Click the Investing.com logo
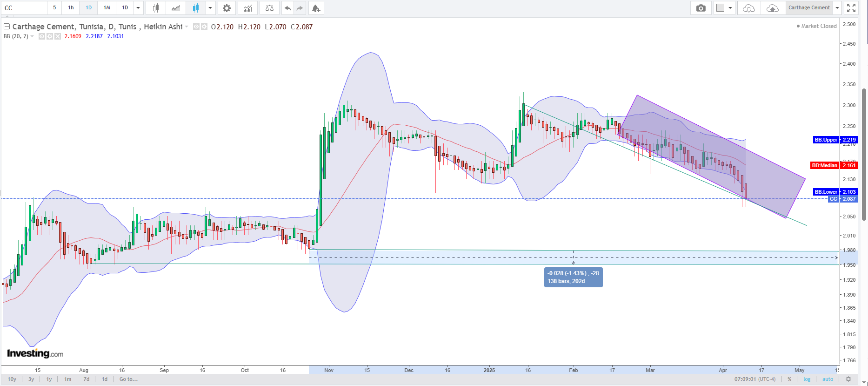The image size is (868, 386). [35, 354]
